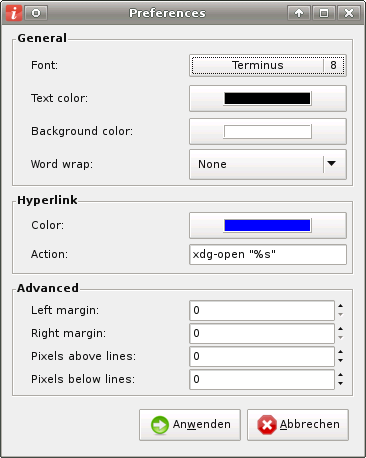Click the Abbrechen cancel button
The height and width of the screenshot is (458, 366).
[x=298, y=425]
